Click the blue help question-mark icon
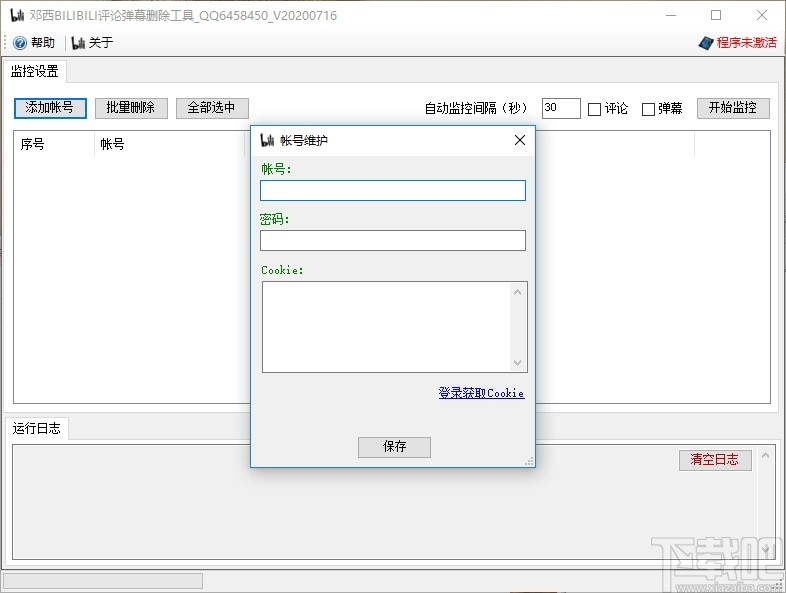786x593 pixels. (20, 43)
